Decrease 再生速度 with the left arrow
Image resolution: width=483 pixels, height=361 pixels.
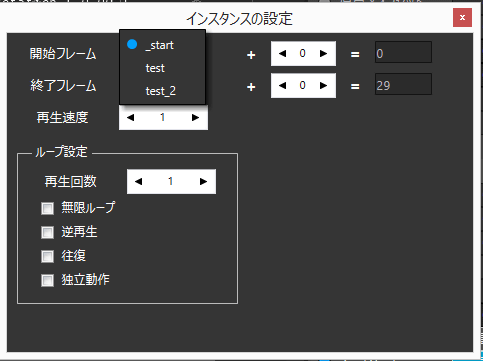130,117
